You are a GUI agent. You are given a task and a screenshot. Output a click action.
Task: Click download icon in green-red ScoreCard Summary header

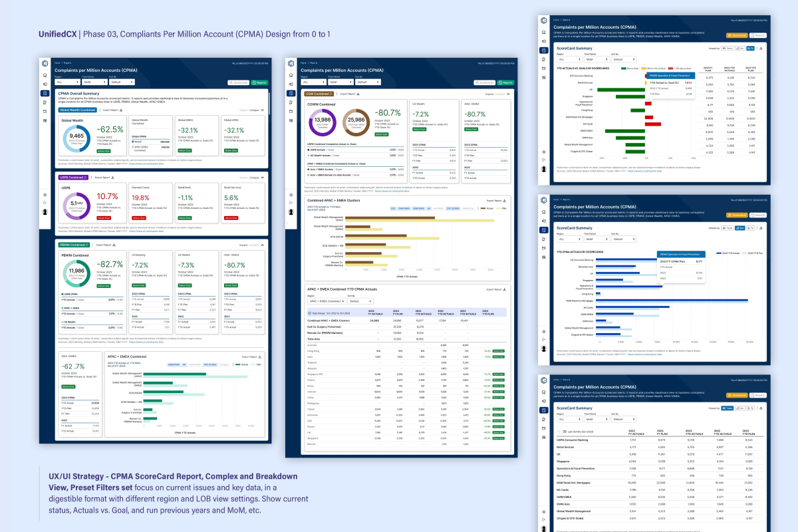(x=761, y=49)
